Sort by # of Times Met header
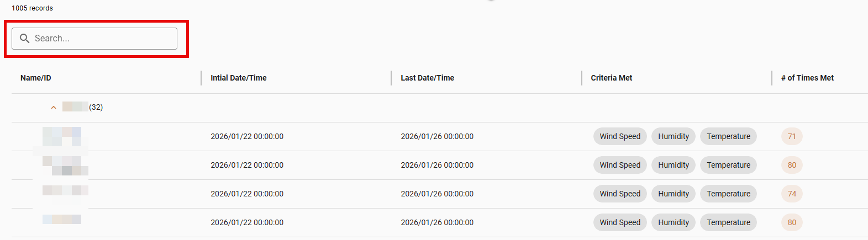This screenshot has width=868, height=240. (x=807, y=78)
